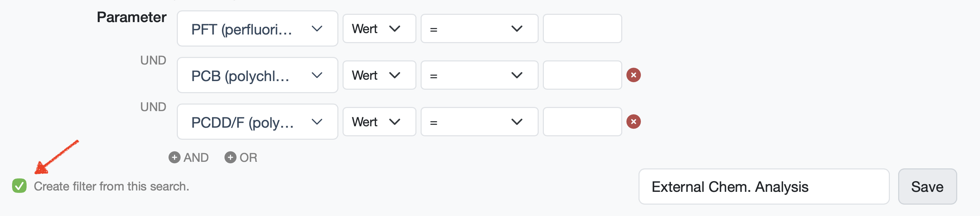Add an AND condition
The width and height of the screenshot is (980, 216).
click(189, 157)
